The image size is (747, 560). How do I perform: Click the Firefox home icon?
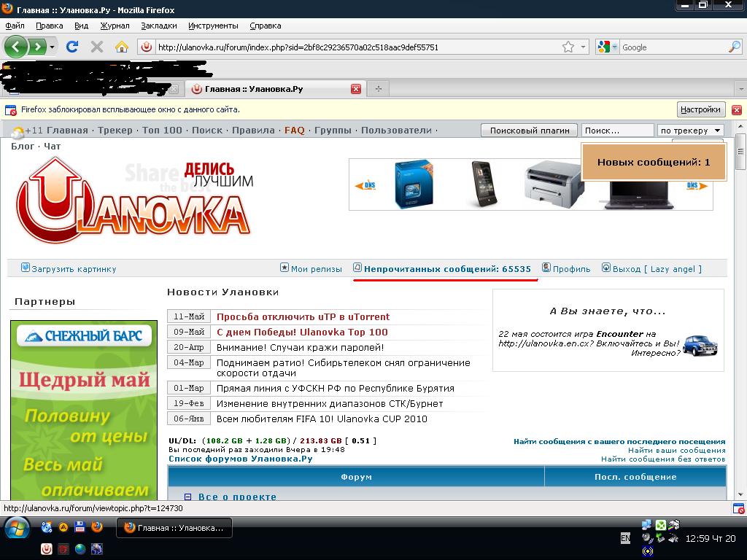[x=121, y=46]
